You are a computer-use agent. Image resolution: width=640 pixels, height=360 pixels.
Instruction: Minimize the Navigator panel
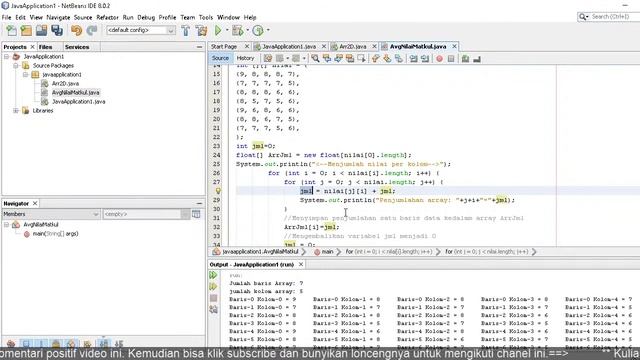tap(199, 203)
